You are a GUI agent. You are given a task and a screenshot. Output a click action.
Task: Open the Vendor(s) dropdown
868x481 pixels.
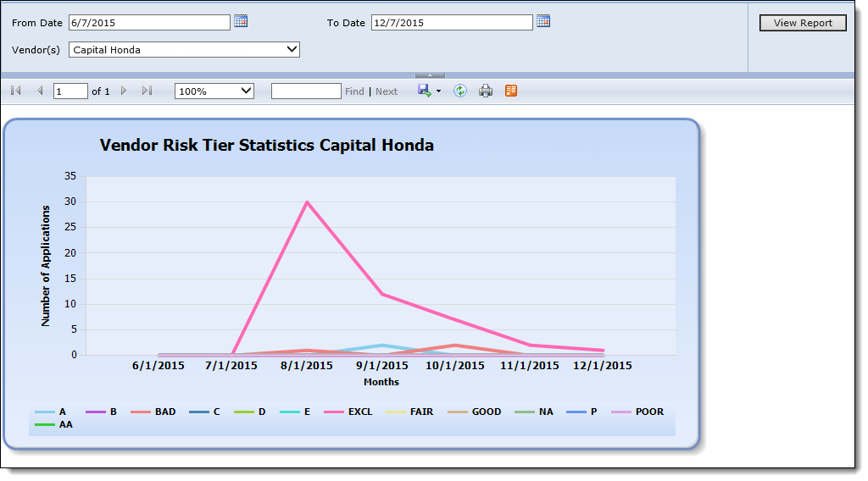click(184, 50)
